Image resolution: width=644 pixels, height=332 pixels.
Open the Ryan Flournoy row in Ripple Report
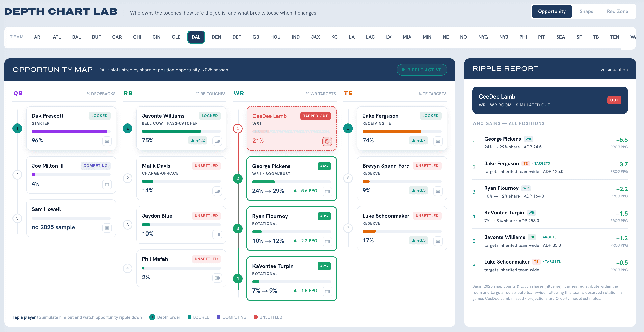pos(550,192)
